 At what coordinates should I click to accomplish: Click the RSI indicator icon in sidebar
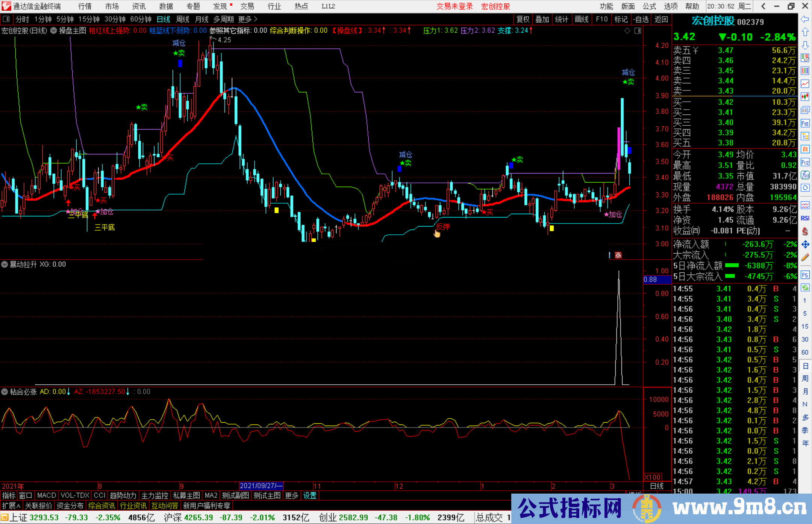(x=805, y=218)
